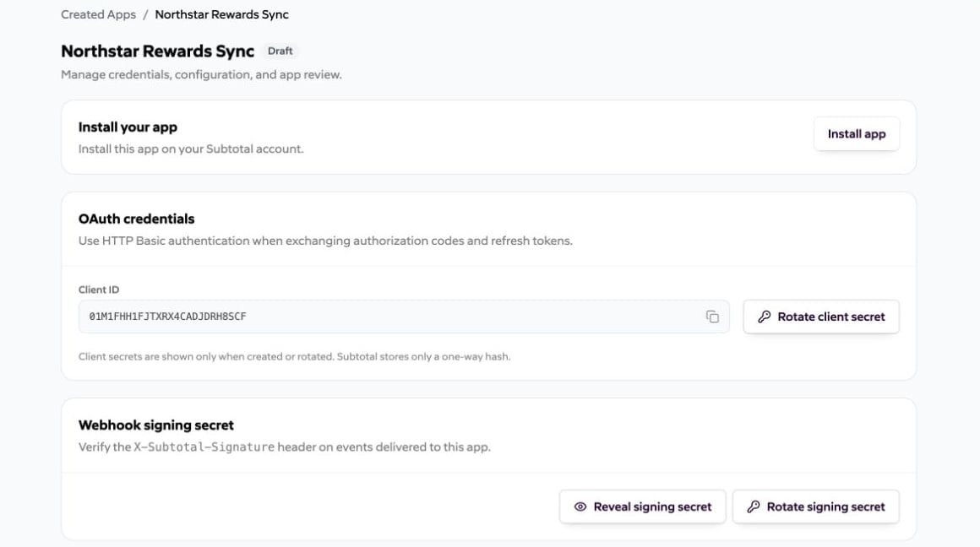The height and width of the screenshot is (547, 980).
Task: Reveal the signing secret
Action: tap(642, 506)
